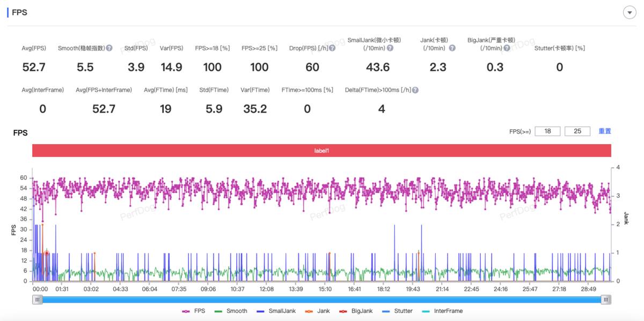Image resolution: width=644 pixels, height=321 pixels.
Task: Click help icon beside Drop(FPS) [/h]
Action: click(332, 48)
